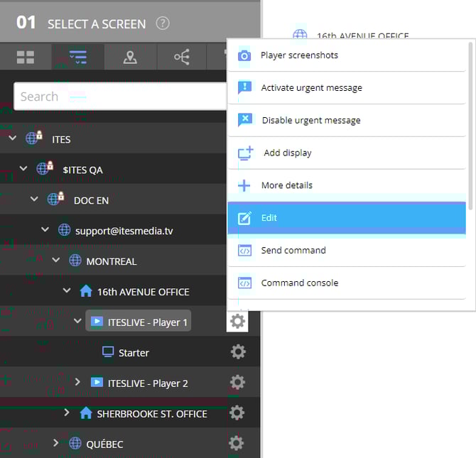476x458 pixels.
Task: Collapse the ITES root node
Action: [12, 139]
